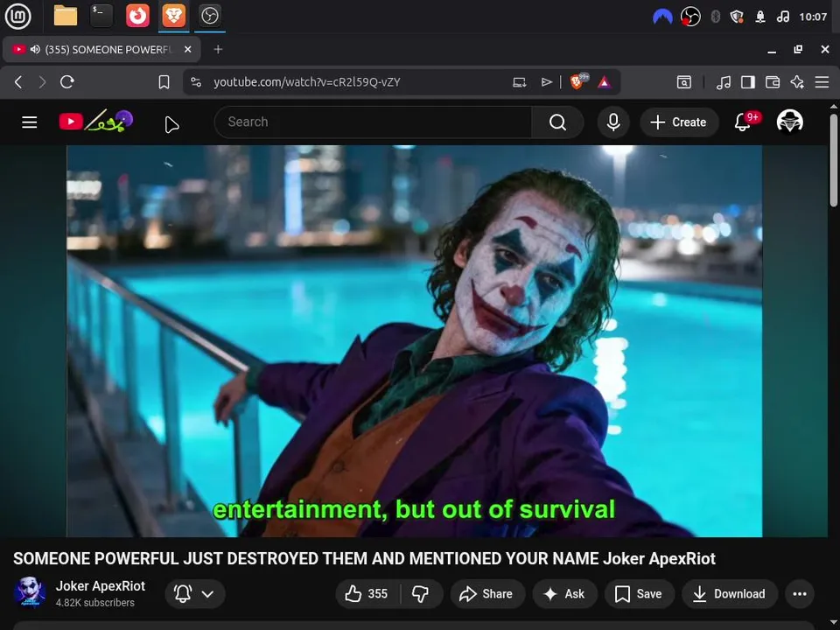Open the Brave playlist music icon

click(724, 82)
